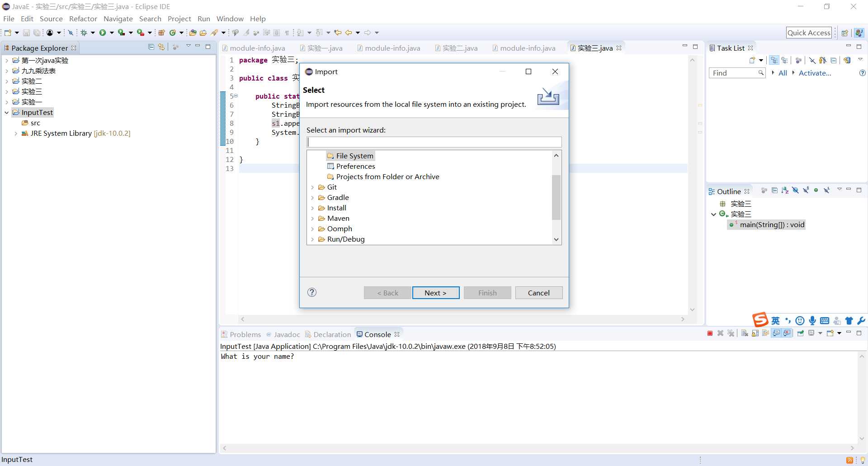The height and width of the screenshot is (466, 868).
Task: Toggle Scheduled view in Task List
Action: click(785, 60)
